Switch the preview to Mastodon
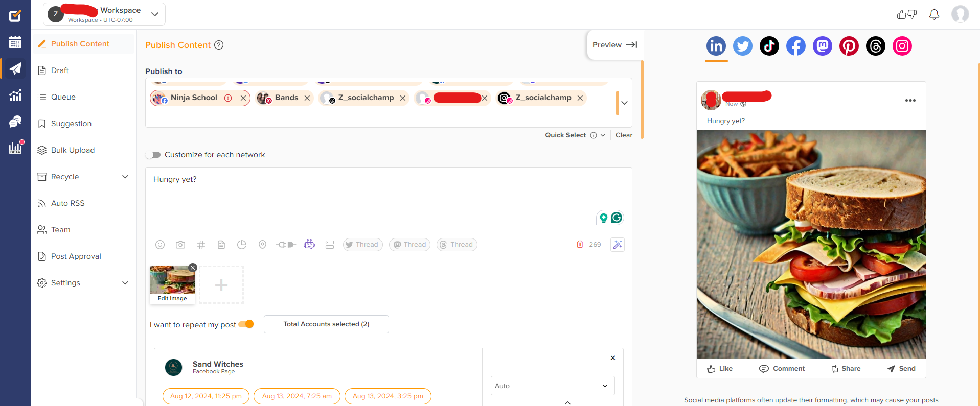Image resolution: width=980 pixels, height=406 pixels. (x=823, y=46)
